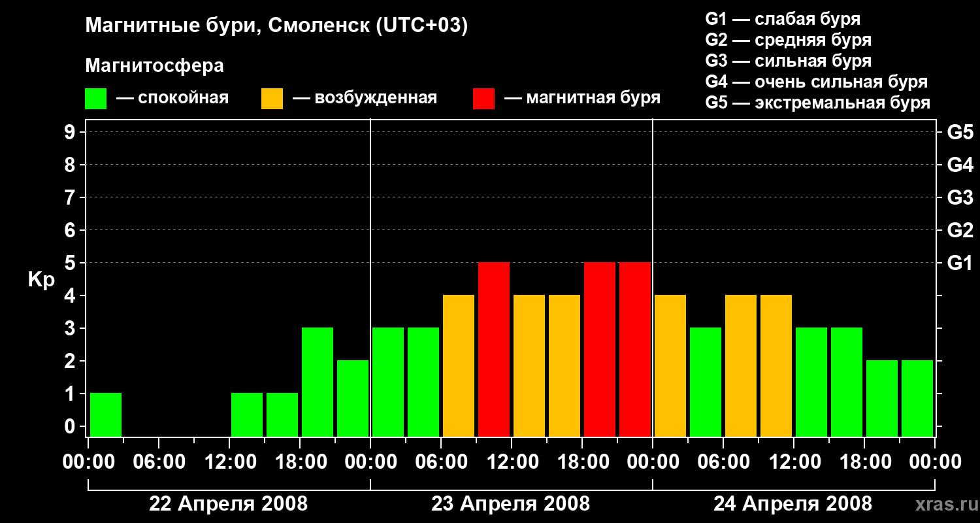Click the last red bar before 24 April

click(635, 349)
